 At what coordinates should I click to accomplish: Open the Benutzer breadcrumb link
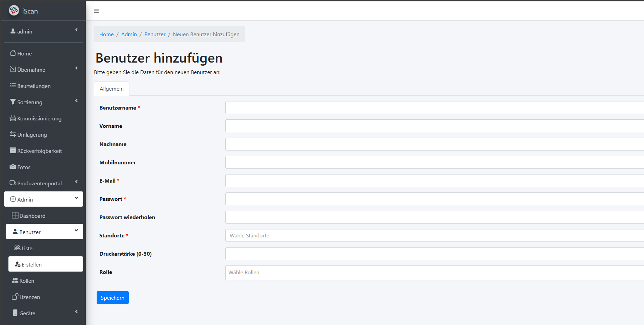155,34
